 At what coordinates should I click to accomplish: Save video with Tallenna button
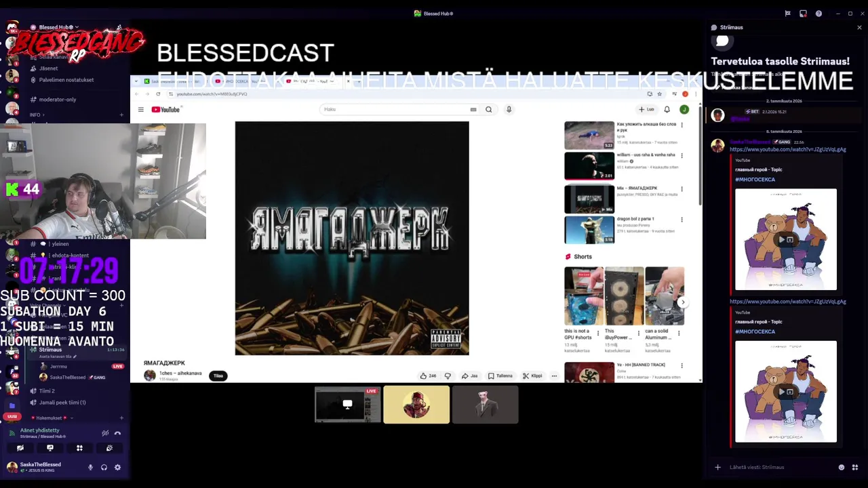(500, 375)
